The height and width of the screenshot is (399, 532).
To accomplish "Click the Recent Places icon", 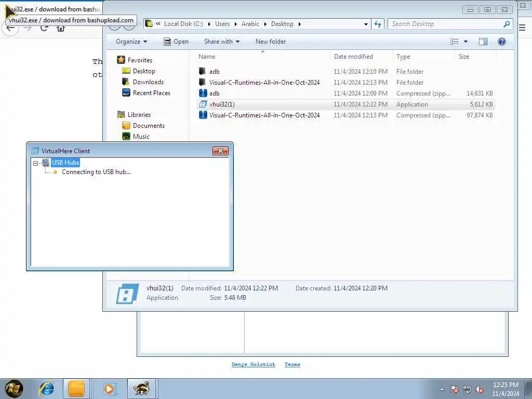I will (x=126, y=92).
